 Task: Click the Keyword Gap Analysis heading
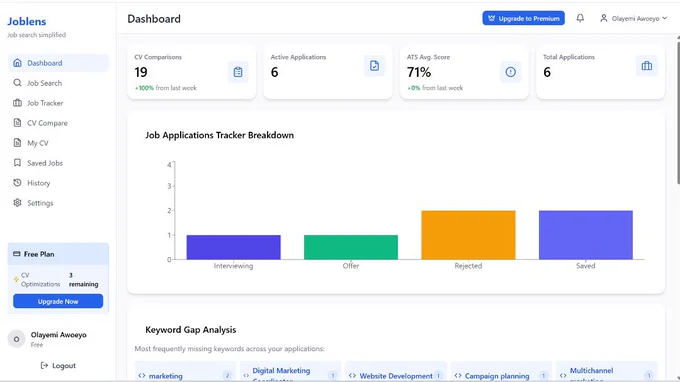tap(191, 330)
